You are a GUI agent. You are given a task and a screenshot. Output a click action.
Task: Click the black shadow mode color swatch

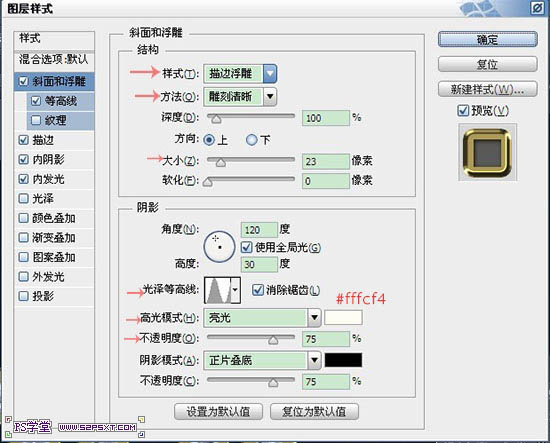[343, 360]
